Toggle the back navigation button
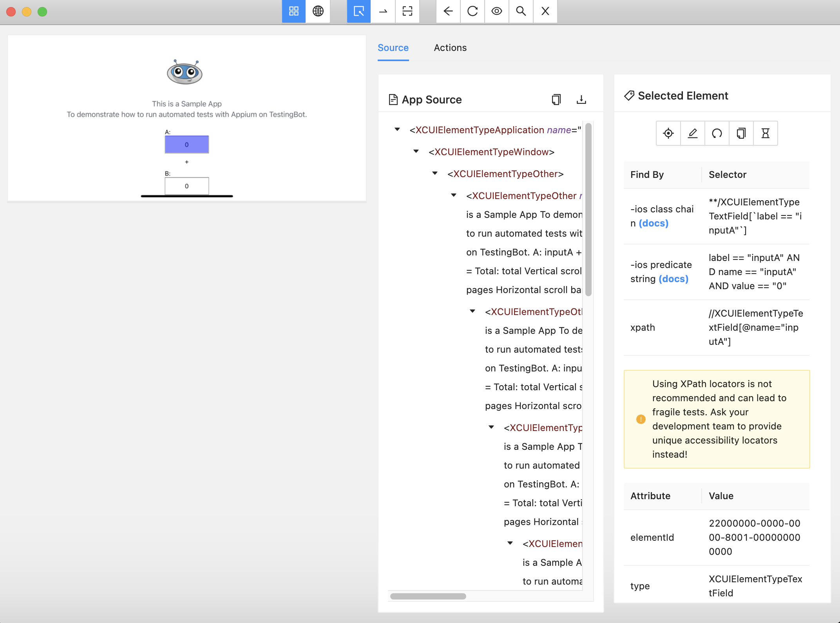The width and height of the screenshot is (840, 623). (447, 11)
